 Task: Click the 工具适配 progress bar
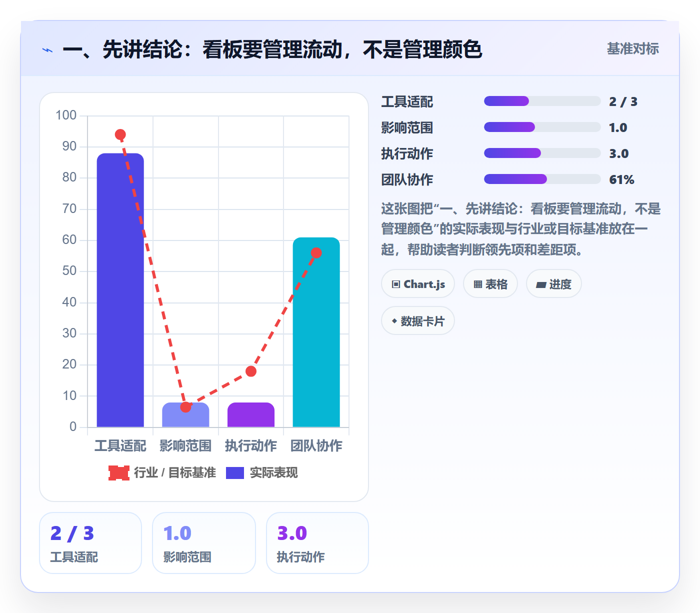[x=542, y=101]
